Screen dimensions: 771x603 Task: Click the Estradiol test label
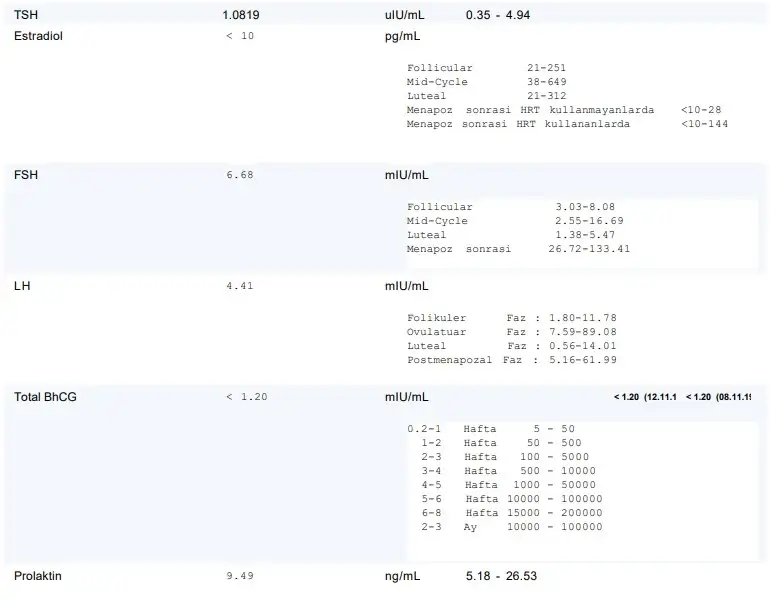(x=39, y=36)
